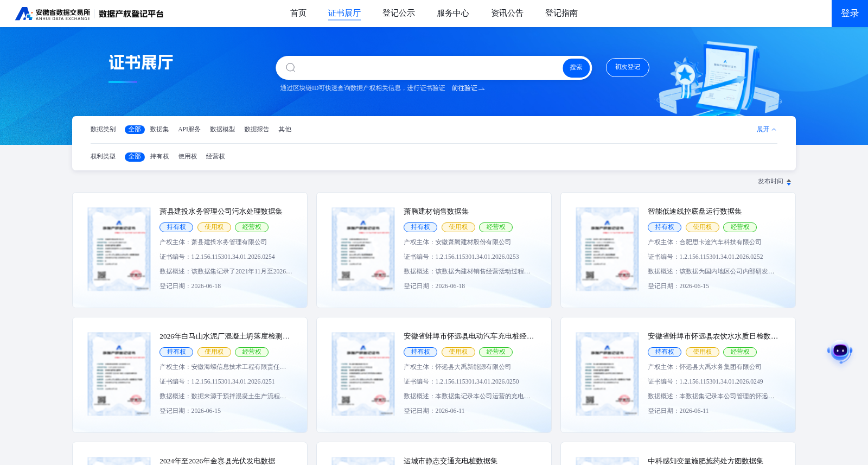Open certificate thumbnail for 怀远县电动汽车充电桩 card
The image size is (868, 465).
363,374
